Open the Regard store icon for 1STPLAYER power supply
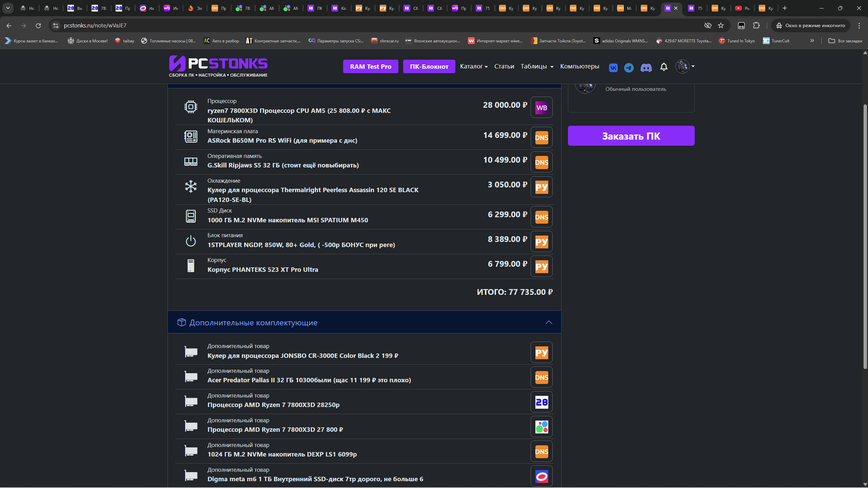The width and height of the screenshot is (868, 488). pyautogui.click(x=541, y=242)
